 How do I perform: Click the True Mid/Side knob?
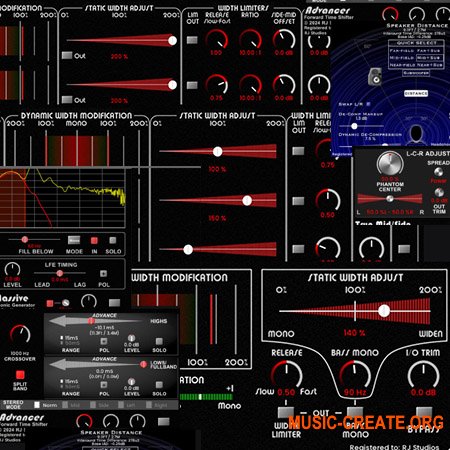(371, 248)
